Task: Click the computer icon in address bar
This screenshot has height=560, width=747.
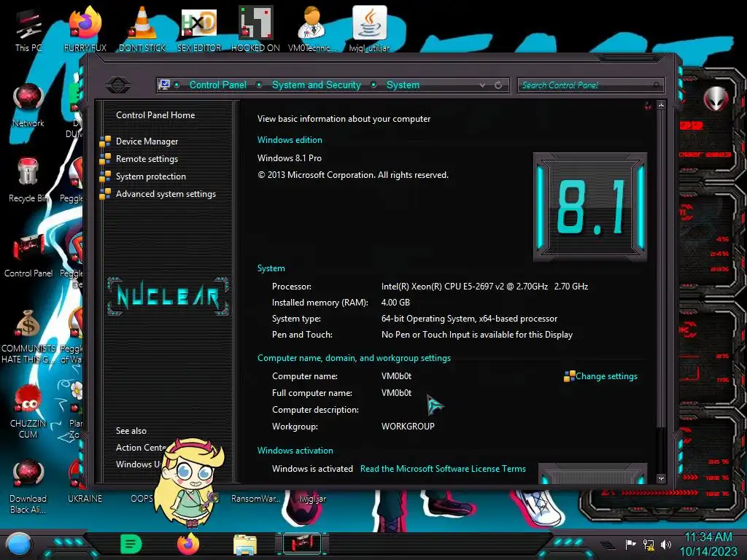Action: pyautogui.click(x=163, y=85)
